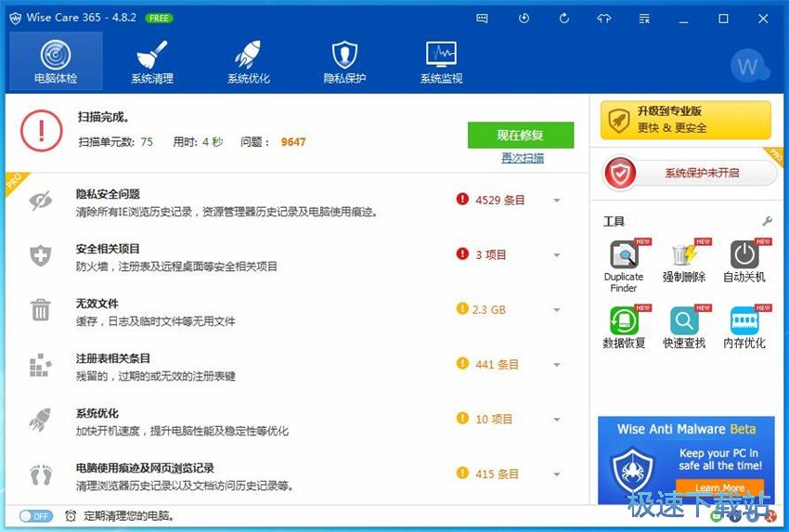Expand the 电脑使用痕迹及网页浏览记录 row arrow
This screenshot has height=532, width=789.
pos(557,474)
